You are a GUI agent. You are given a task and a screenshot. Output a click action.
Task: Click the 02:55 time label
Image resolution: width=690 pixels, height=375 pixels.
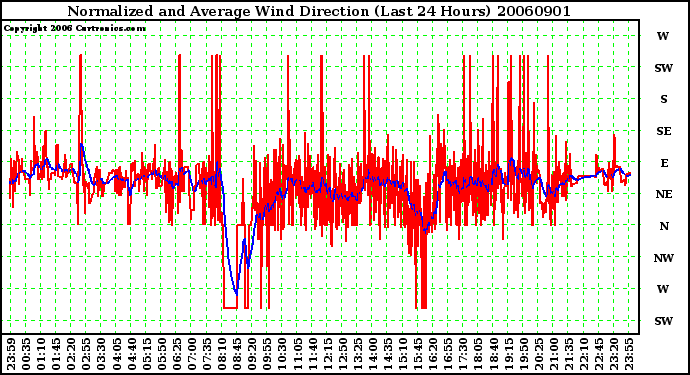pyautogui.click(x=86, y=354)
